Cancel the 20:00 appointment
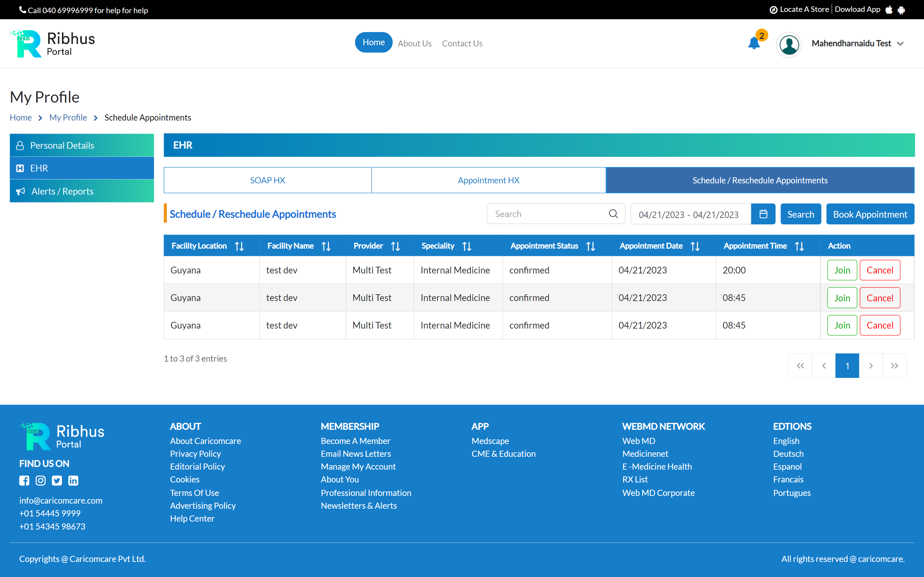This screenshot has height=577, width=924. [x=880, y=270]
